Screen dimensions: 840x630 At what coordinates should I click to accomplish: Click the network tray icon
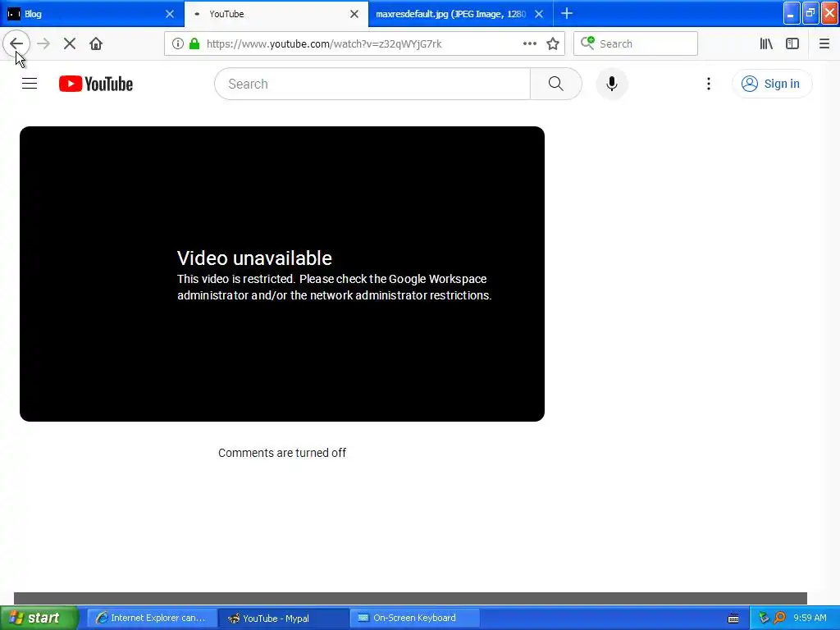click(764, 618)
